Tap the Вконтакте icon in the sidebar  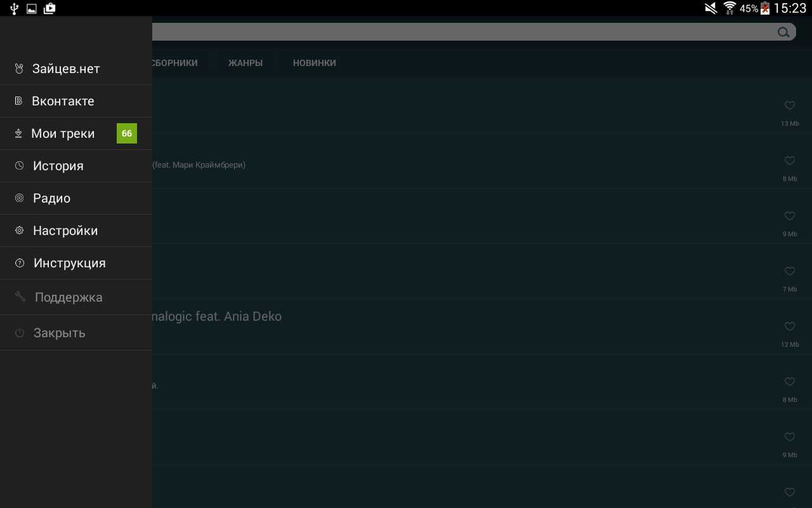pos(19,101)
